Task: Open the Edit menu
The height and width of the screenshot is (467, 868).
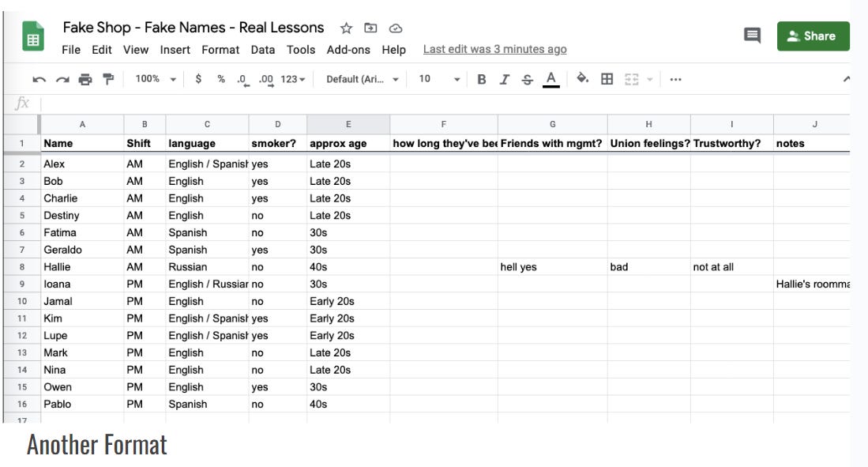Action: (102, 50)
